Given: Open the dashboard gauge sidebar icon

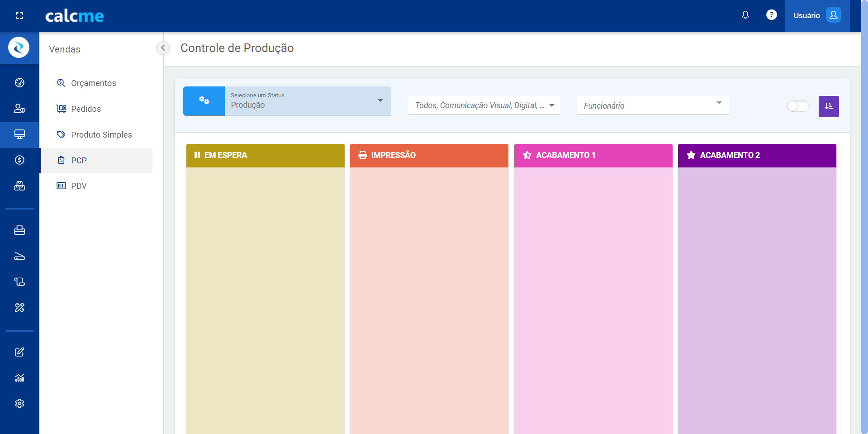Looking at the screenshot, I should (x=19, y=83).
